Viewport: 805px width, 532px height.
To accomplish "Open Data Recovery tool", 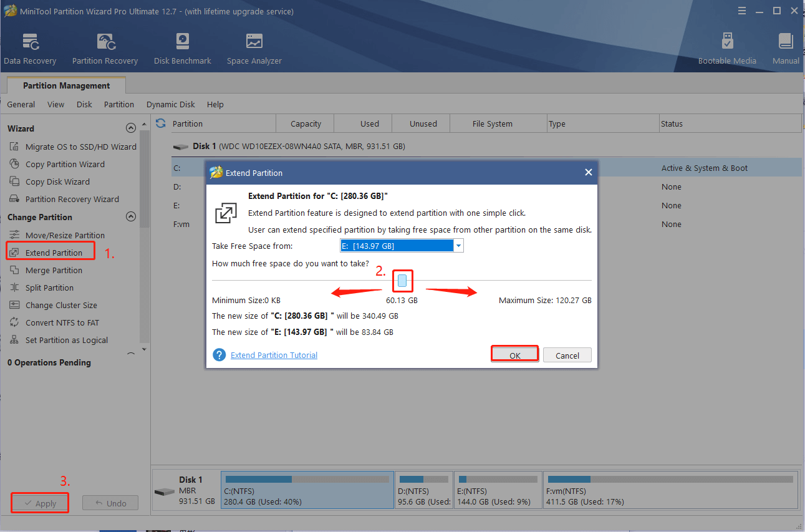I will click(x=30, y=49).
